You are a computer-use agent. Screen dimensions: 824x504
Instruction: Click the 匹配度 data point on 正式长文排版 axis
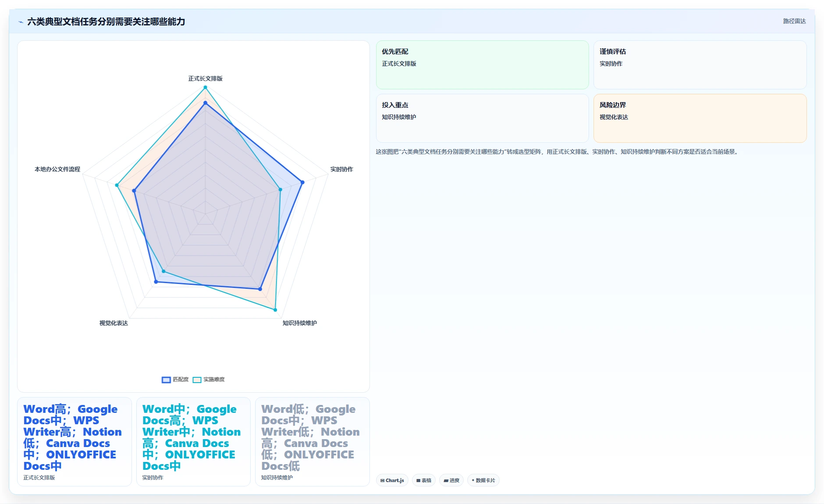coord(205,103)
